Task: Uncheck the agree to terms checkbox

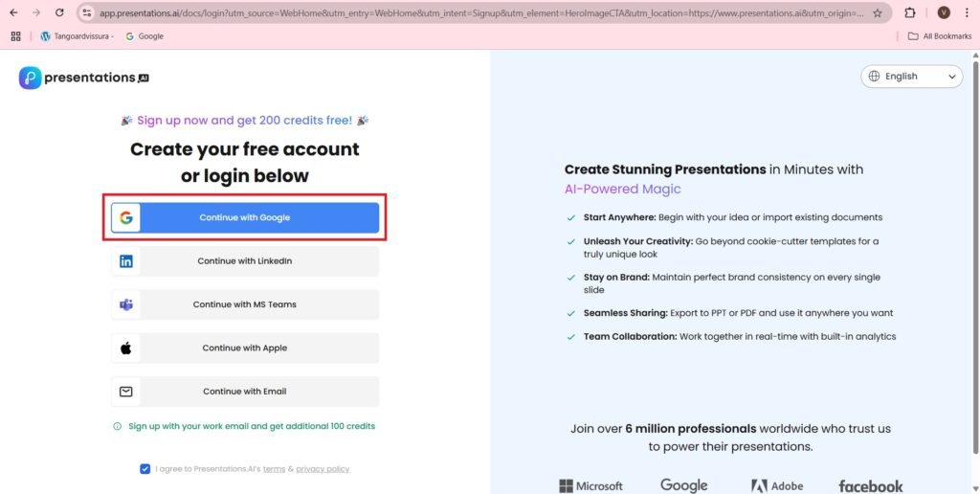Action: click(x=145, y=469)
